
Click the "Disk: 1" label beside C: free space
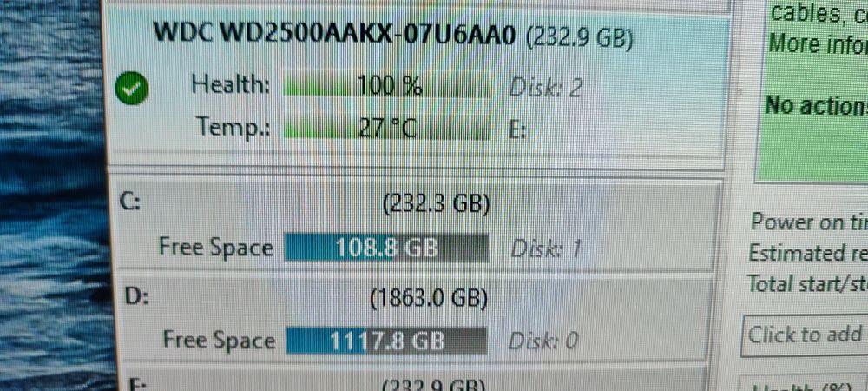tap(545, 249)
